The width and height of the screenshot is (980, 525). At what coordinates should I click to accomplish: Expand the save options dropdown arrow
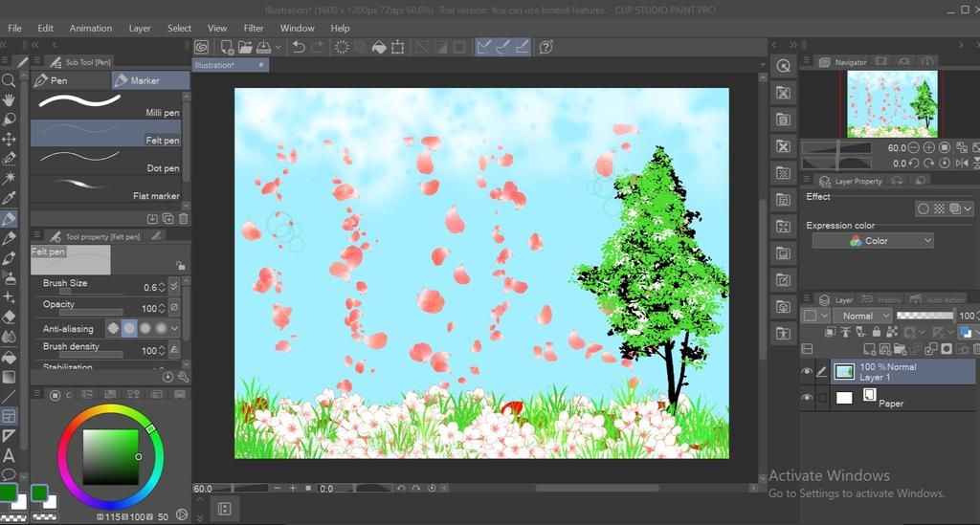[x=278, y=47]
